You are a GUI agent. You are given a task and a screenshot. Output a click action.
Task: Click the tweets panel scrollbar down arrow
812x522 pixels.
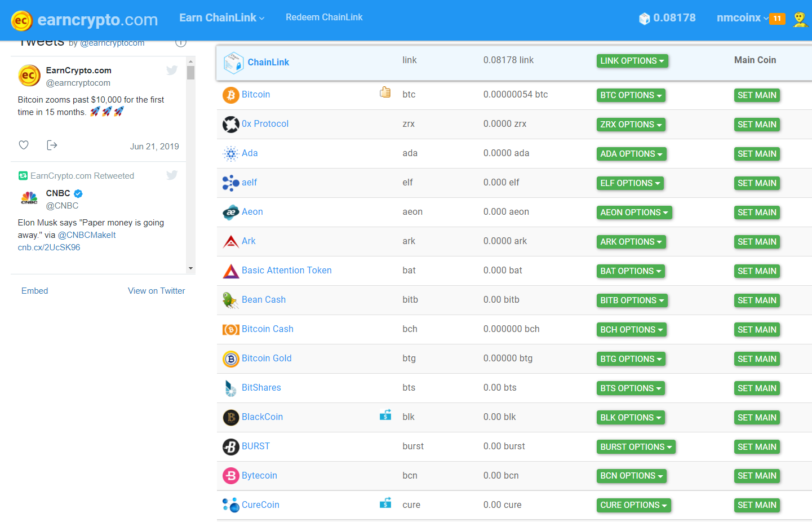[x=190, y=268]
